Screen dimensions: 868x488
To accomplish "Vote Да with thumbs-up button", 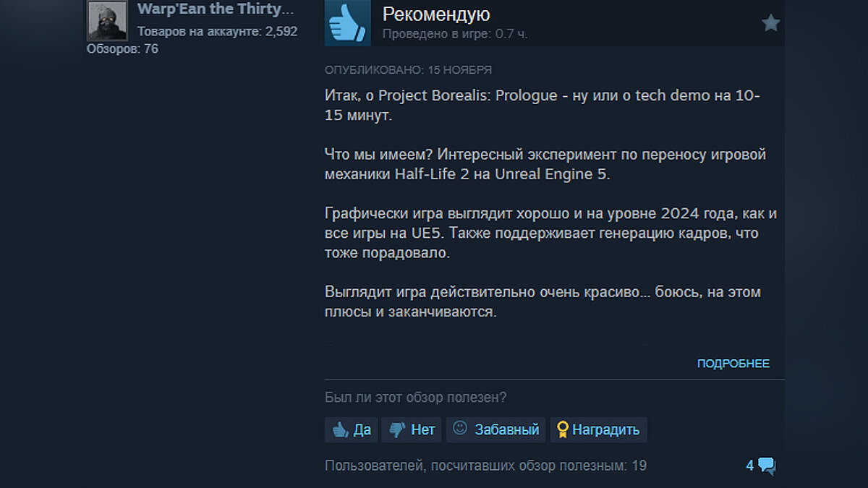I will 352,429.
